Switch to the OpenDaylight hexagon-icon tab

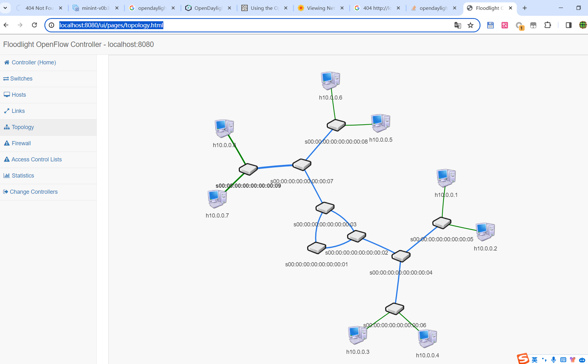pyautogui.click(x=208, y=8)
